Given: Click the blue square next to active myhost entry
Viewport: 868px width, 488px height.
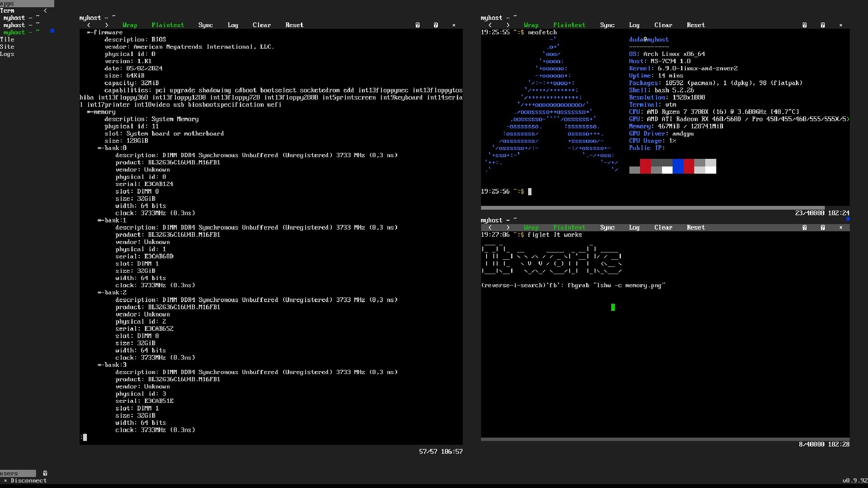Looking at the screenshot, I should (52, 31).
